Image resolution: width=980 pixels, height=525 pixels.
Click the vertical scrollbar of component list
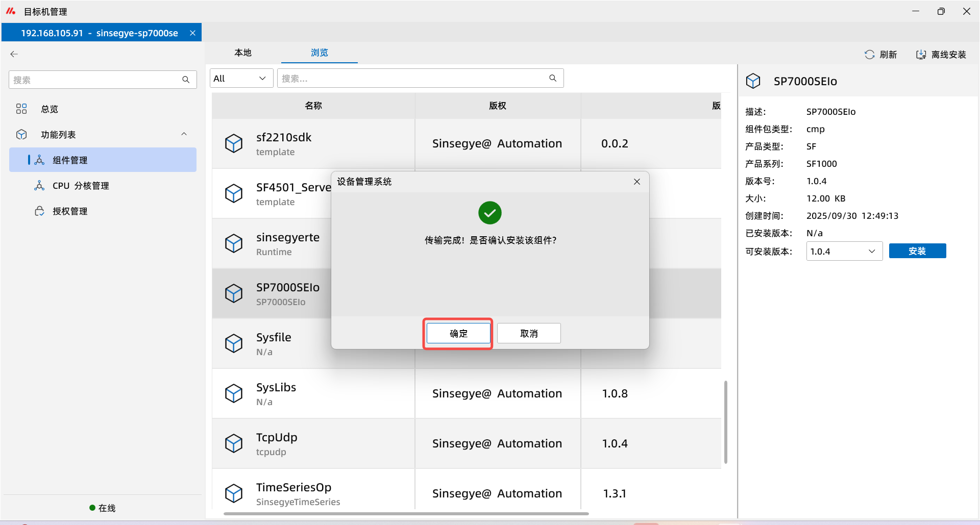pos(725,422)
